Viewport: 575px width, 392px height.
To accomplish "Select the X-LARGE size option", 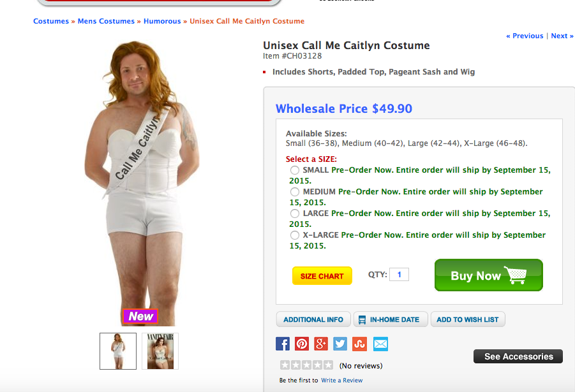I will [x=295, y=235].
